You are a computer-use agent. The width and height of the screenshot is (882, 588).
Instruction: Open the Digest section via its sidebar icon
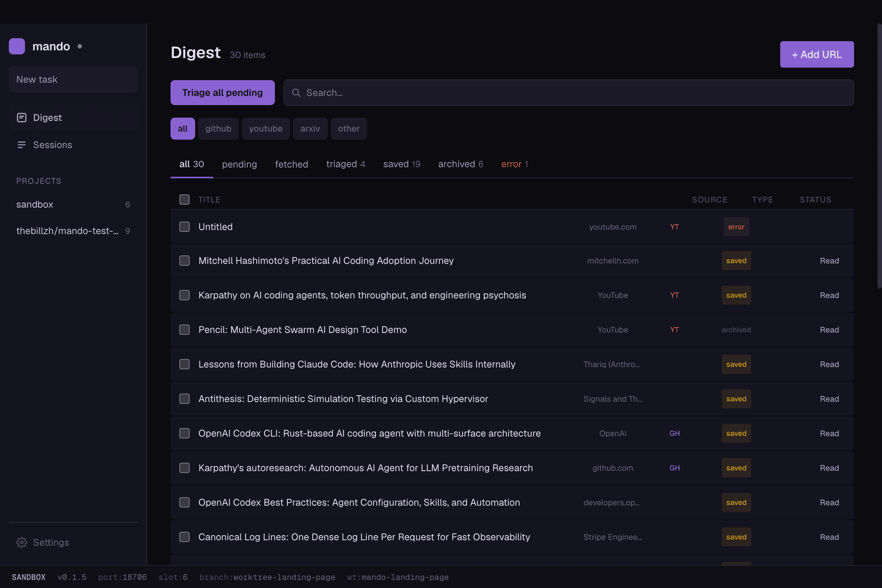click(x=22, y=117)
